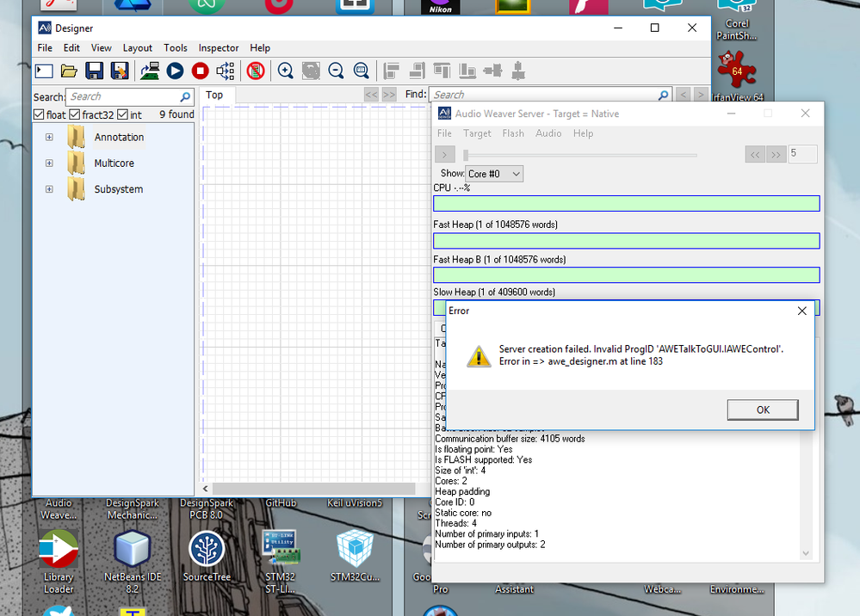Click the value field showing 5 in Server
860x616 pixels.
pyautogui.click(x=802, y=154)
